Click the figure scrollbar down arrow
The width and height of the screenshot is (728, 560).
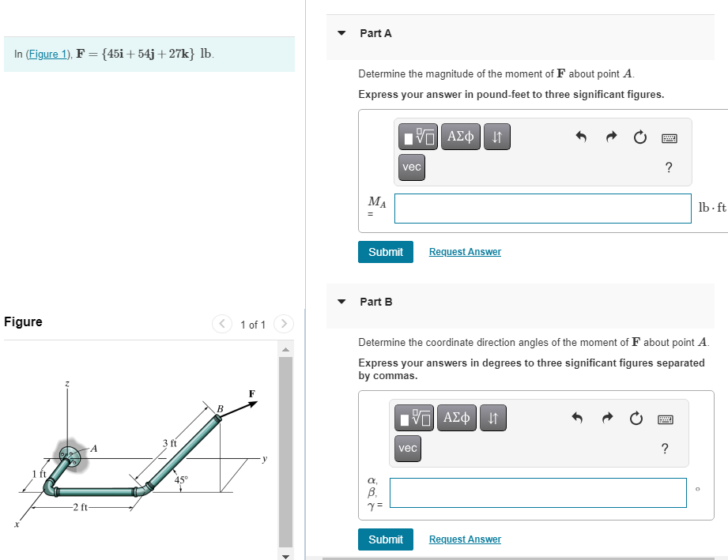(x=285, y=555)
